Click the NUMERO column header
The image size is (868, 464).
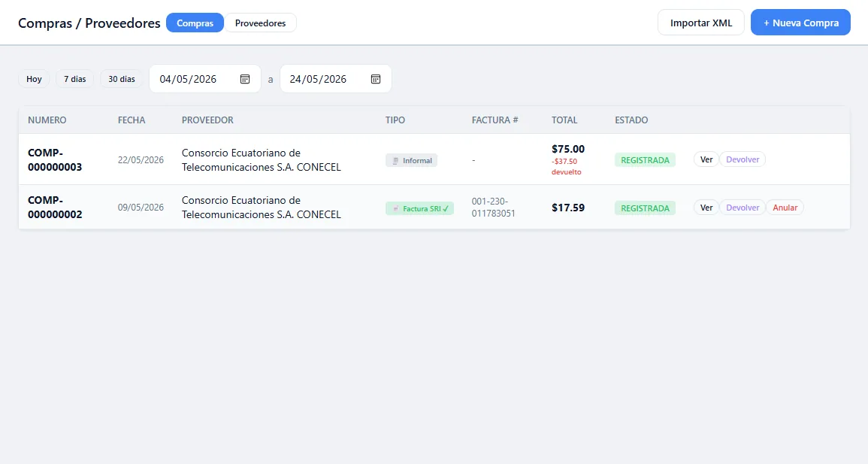[47, 120]
